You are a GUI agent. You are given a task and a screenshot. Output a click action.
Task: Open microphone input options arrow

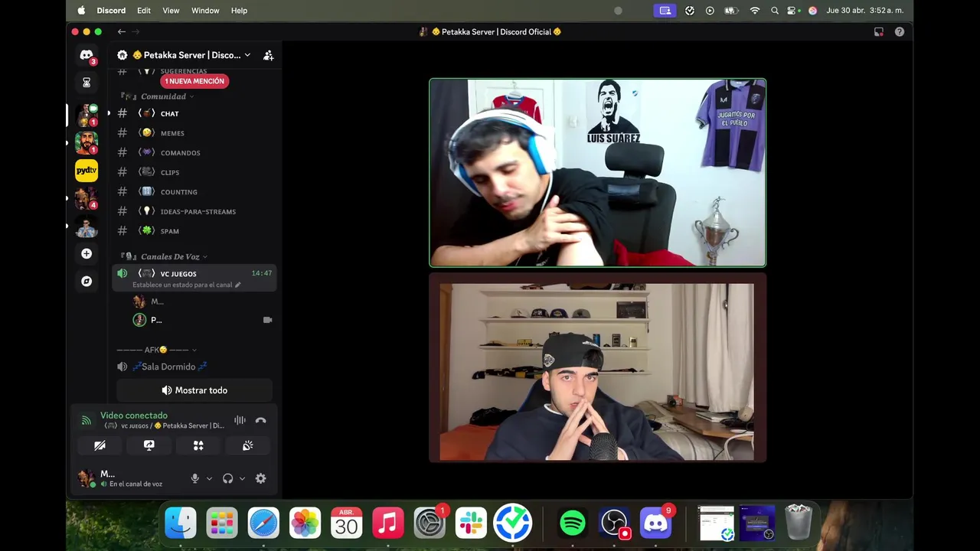tap(209, 479)
